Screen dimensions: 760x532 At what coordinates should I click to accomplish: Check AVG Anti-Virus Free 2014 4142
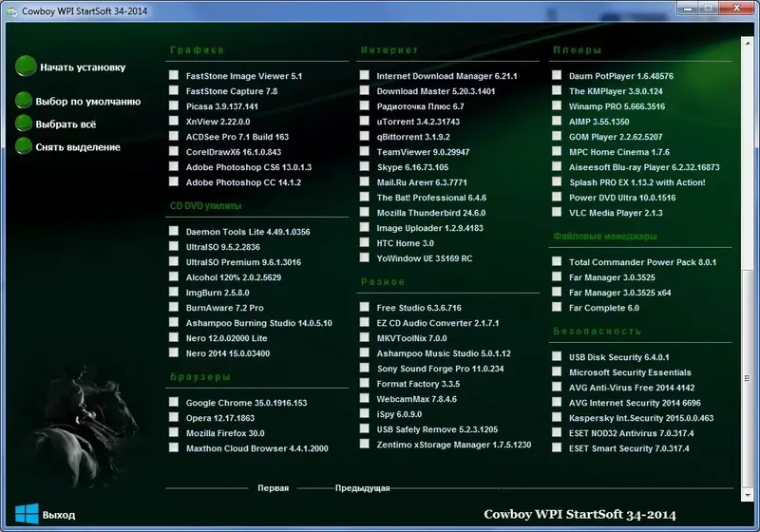coord(557,388)
